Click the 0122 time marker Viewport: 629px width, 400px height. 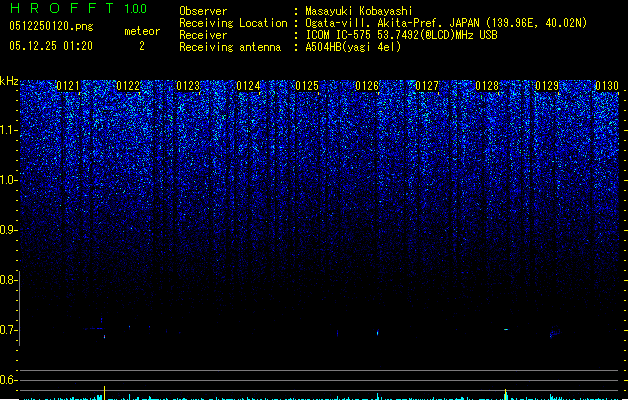128,86
